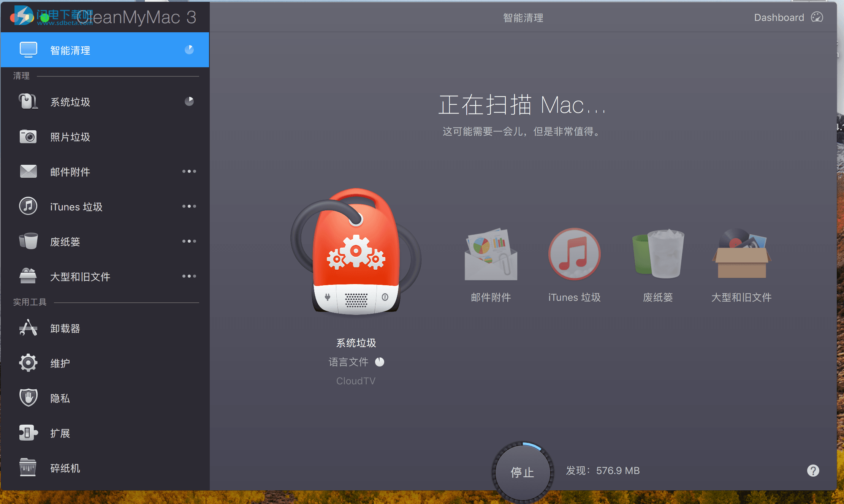Click the help question mark icon
The width and height of the screenshot is (844, 504).
click(x=813, y=471)
